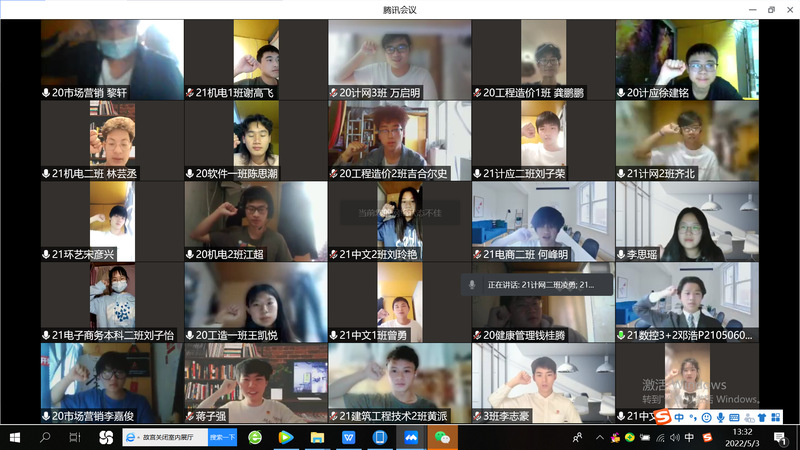Click the taskbar search input field
This screenshot has width=800, height=450.
pyautogui.click(x=172, y=437)
